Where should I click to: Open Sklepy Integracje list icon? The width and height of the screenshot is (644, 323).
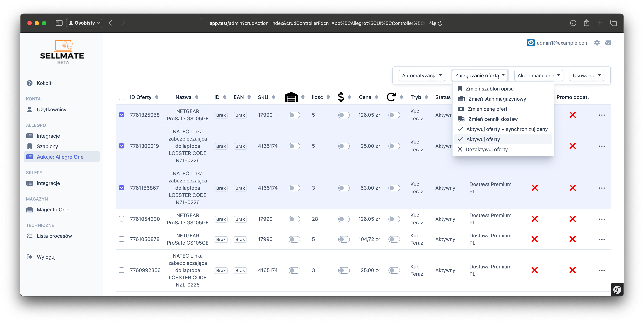(29, 183)
